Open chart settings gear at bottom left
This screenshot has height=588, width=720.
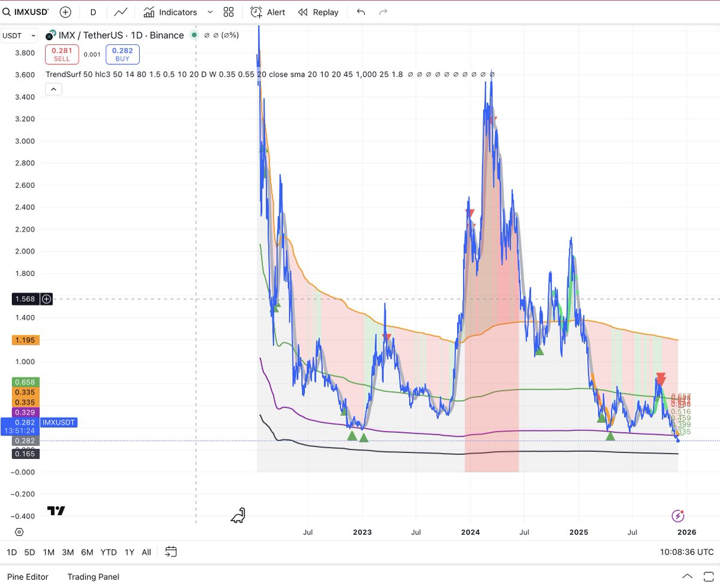click(18, 532)
